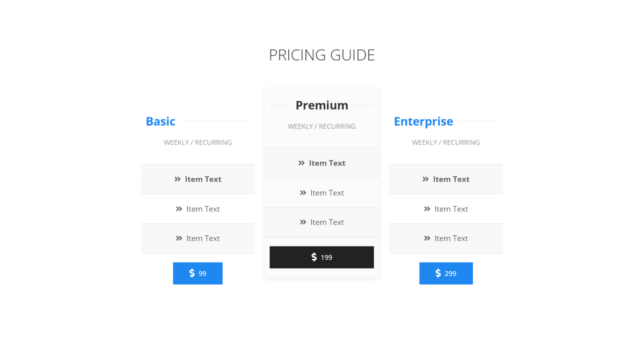Click double-chevron icon of Enterprise's bold item

point(426,179)
